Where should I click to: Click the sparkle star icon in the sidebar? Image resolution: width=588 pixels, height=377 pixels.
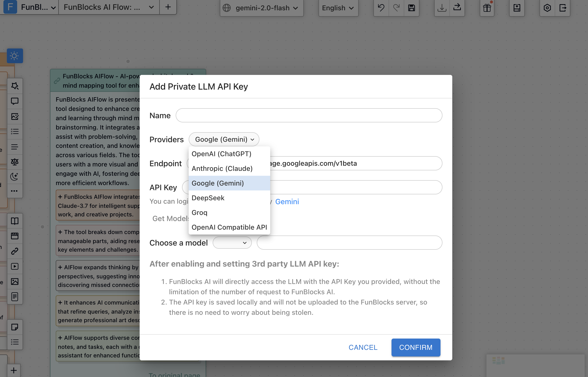[x=15, y=86]
